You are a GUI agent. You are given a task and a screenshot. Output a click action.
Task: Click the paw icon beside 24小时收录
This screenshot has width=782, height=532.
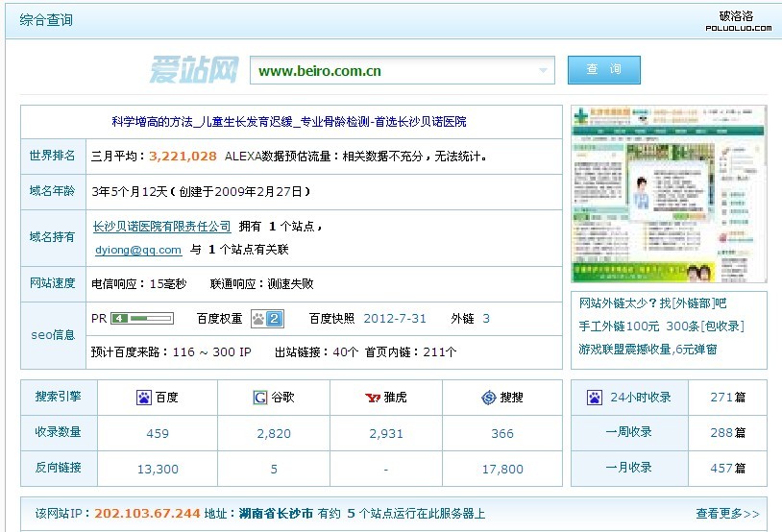595,398
